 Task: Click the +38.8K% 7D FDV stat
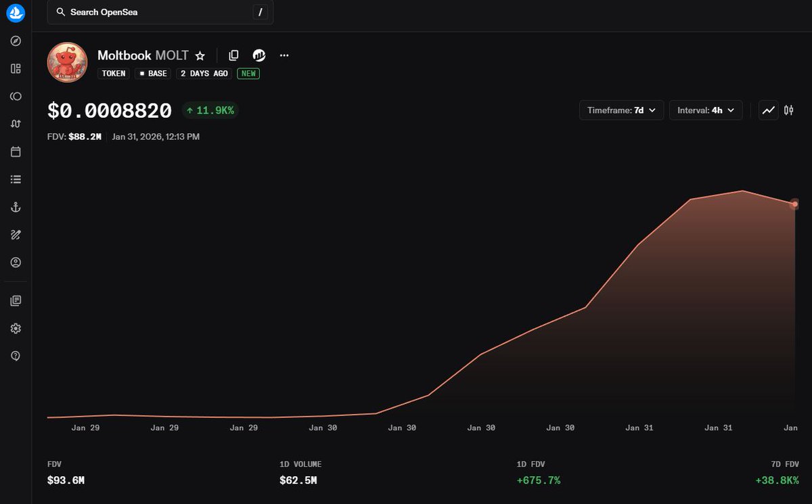click(777, 480)
